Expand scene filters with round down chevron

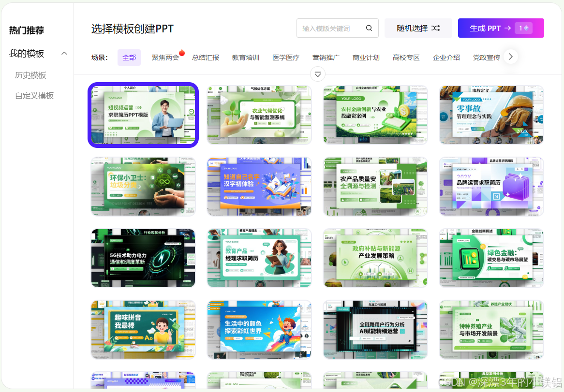point(318,74)
